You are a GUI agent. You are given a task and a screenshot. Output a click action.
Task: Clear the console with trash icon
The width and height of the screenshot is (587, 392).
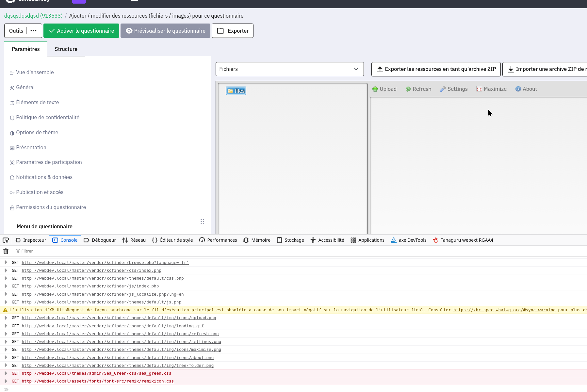point(6,251)
